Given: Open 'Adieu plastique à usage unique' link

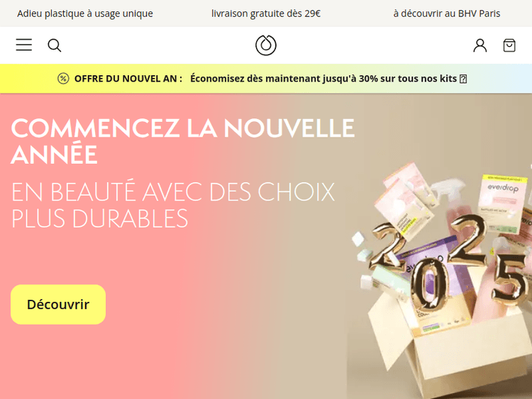Looking at the screenshot, I should (x=85, y=13).
